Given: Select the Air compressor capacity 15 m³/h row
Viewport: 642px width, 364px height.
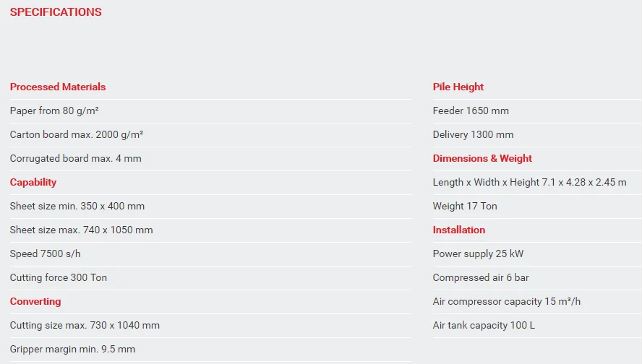Looking at the screenshot, I should click(507, 301).
